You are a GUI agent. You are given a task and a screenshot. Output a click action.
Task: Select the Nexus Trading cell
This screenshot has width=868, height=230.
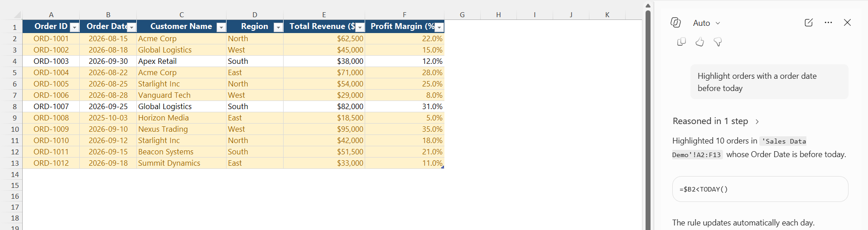pyautogui.click(x=182, y=129)
